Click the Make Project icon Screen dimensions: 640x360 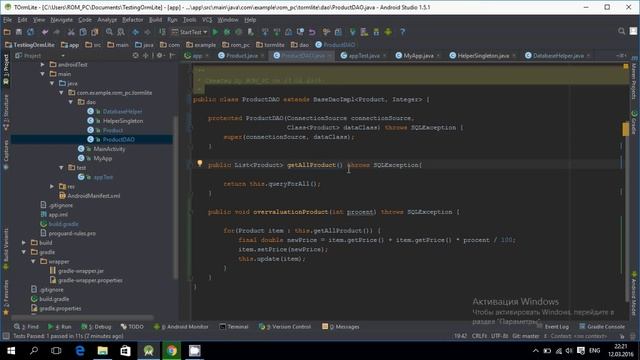(x=162, y=32)
